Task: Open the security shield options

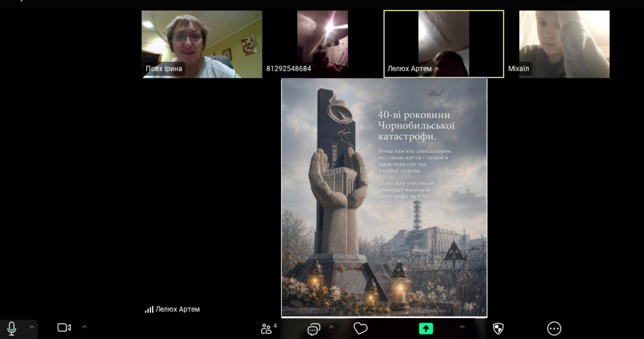Action: (x=498, y=329)
